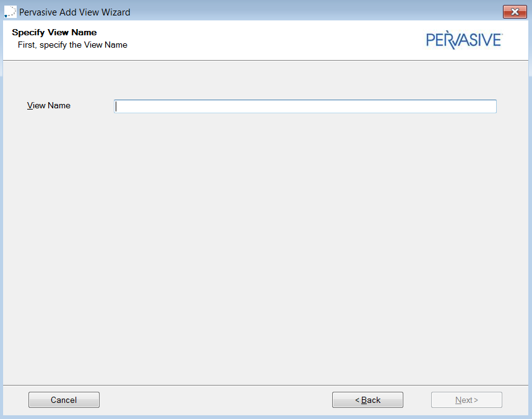
Task: Click the blank space between Cancel and Back
Action: pos(215,400)
